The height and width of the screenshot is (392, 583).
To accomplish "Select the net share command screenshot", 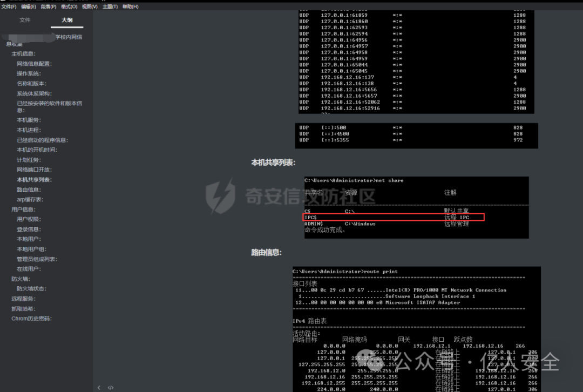I will click(416, 207).
